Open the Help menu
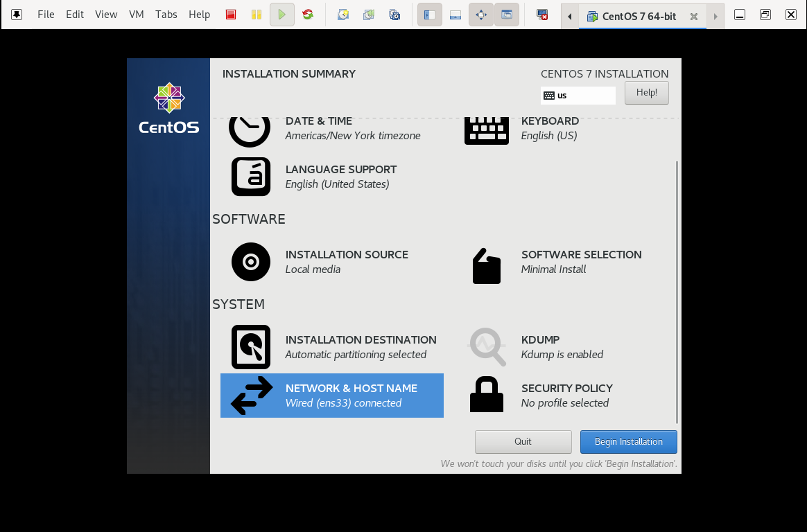Viewport: 807px width, 532px height. (x=199, y=15)
